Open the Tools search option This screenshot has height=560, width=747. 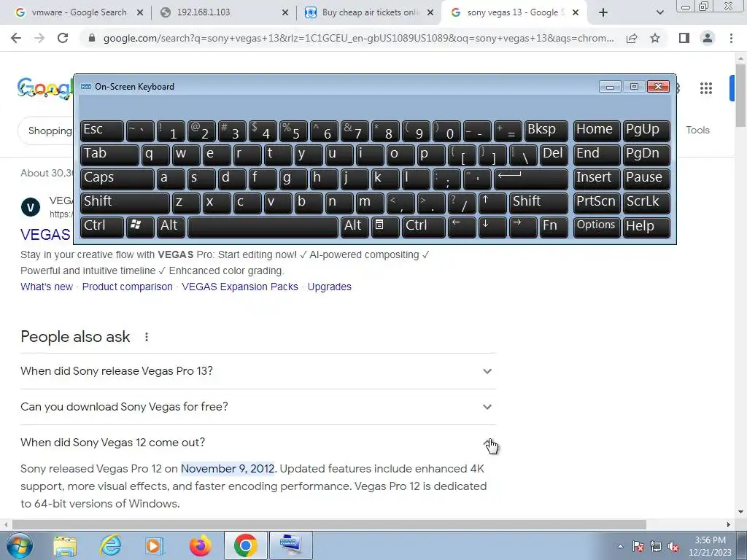pyautogui.click(x=697, y=130)
